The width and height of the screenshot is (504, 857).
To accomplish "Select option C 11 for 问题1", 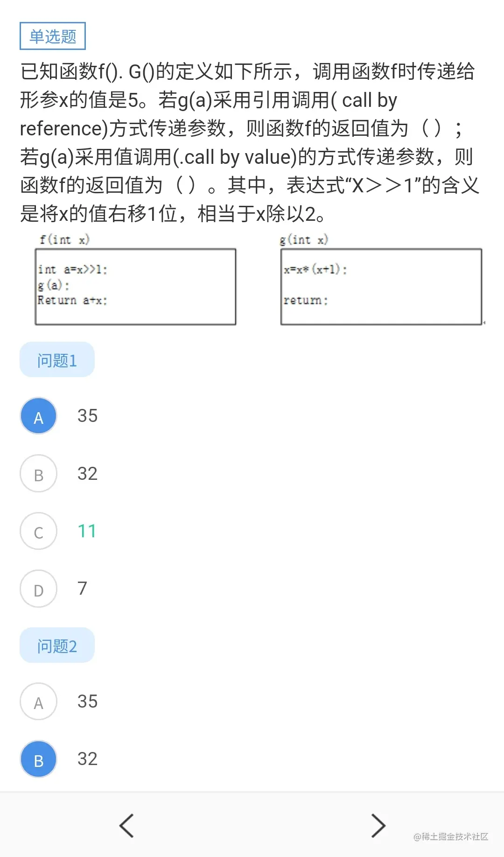I will (38, 531).
